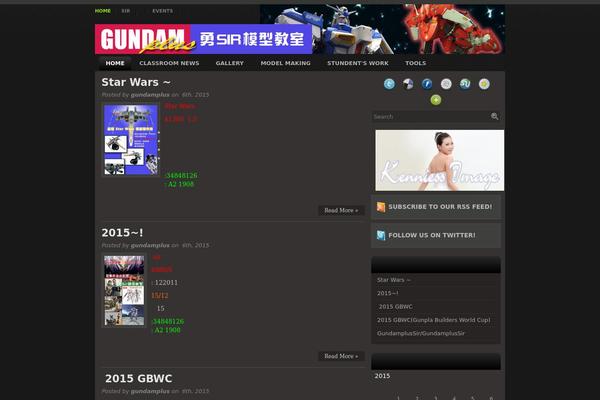600x400 pixels.
Task: Click gundamplus author on Star Wars post
Action: point(150,95)
